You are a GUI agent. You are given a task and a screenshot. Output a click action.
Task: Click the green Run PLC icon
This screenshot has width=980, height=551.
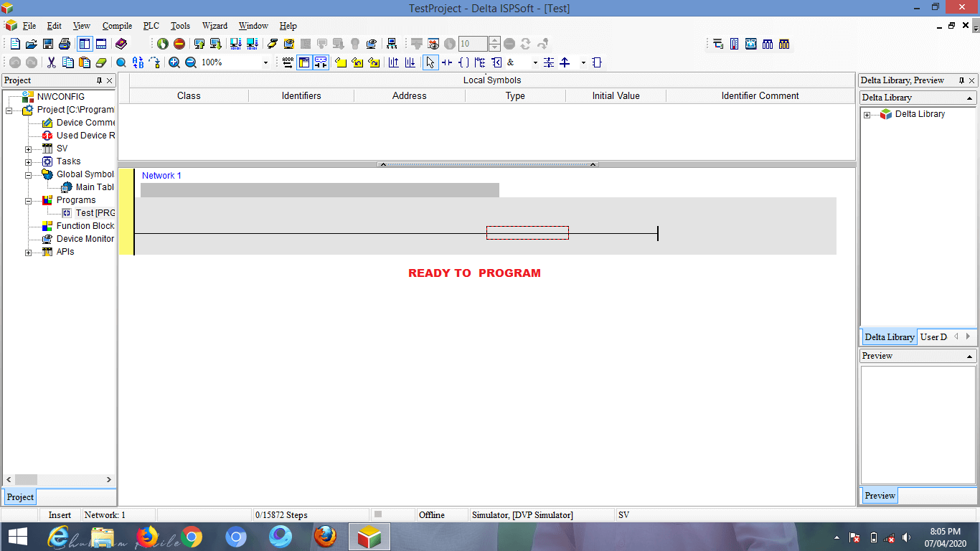pos(163,44)
